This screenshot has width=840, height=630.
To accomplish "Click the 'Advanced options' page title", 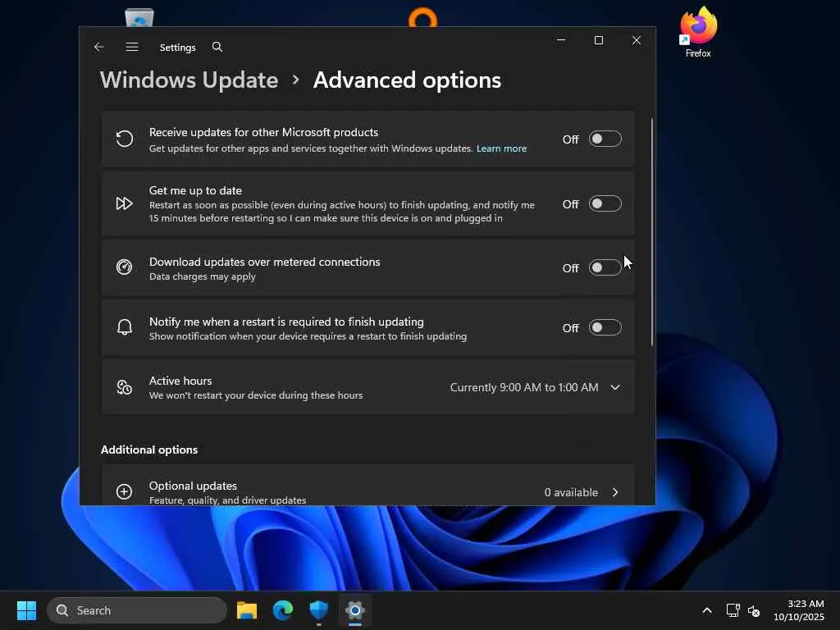I will coord(407,80).
